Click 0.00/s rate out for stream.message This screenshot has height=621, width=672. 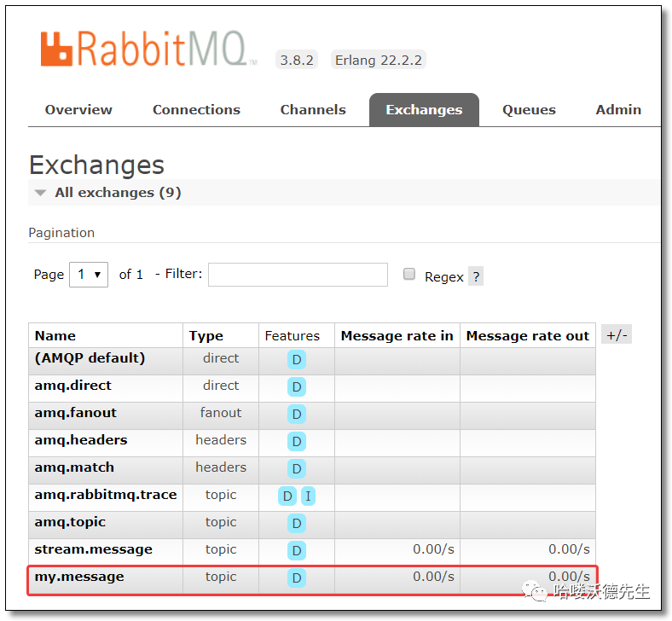pyautogui.click(x=569, y=549)
